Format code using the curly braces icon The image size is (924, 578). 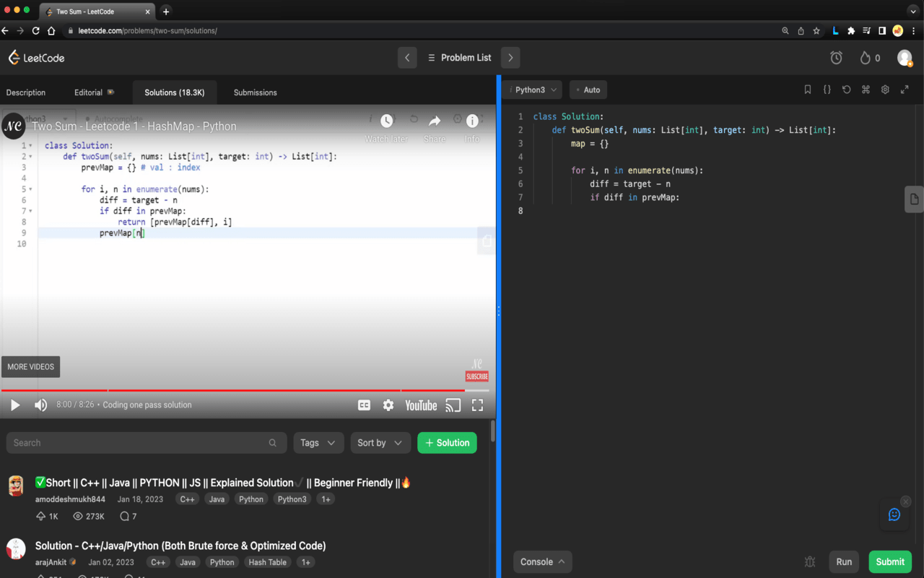[x=827, y=90]
